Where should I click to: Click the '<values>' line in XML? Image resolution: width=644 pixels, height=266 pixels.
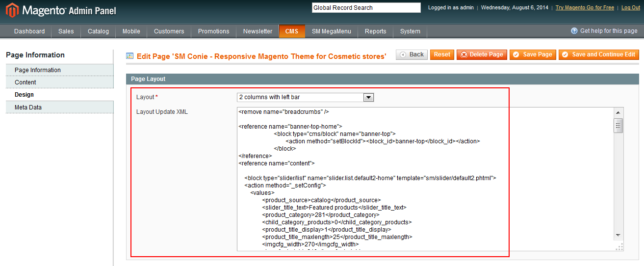pyautogui.click(x=262, y=193)
